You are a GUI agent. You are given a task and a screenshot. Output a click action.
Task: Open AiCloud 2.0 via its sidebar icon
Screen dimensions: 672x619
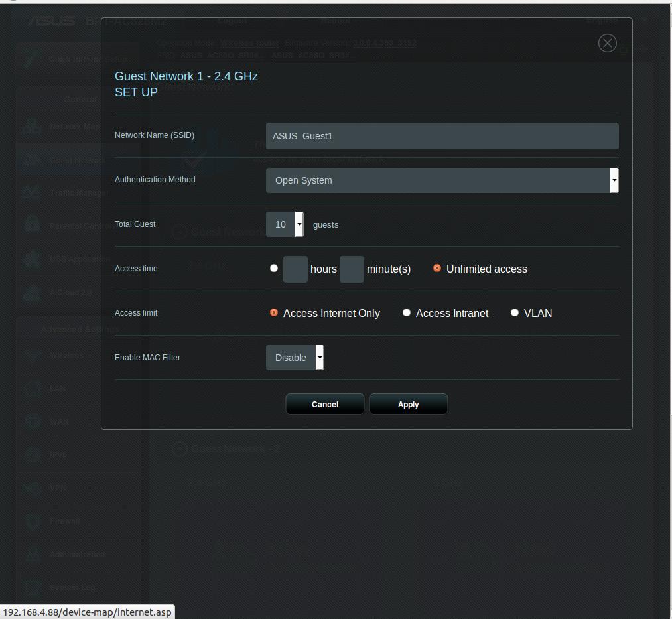tap(32, 293)
